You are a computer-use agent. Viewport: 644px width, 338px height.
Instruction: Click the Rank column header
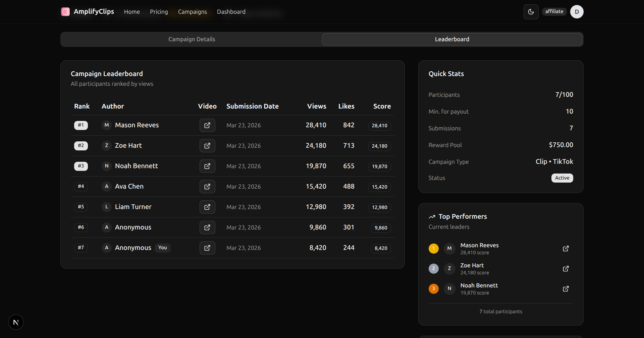(82, 106)
